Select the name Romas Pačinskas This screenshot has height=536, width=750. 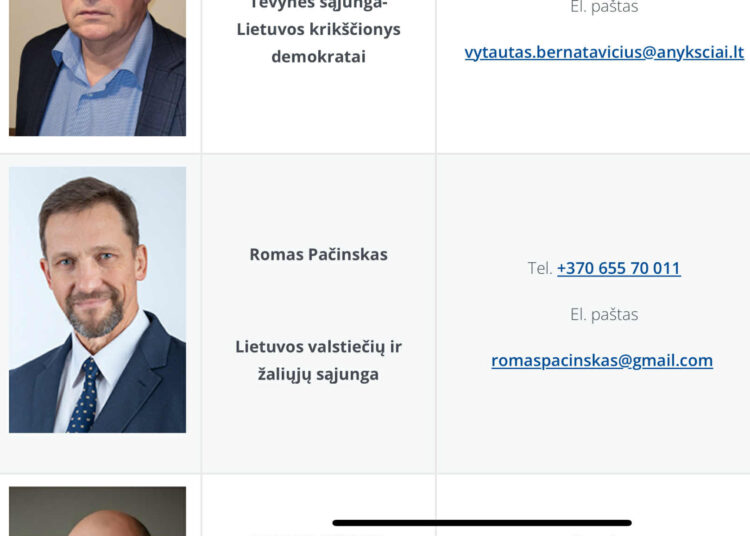click(x=319, y=254)
